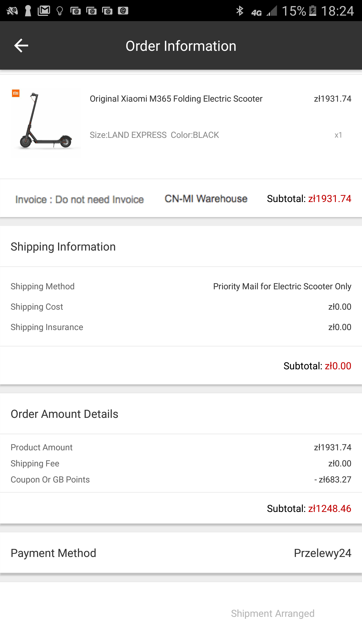The height and width of the screenshot is (644, 362).
Task: Tap the back arrow icon
Action: [21, 46]
